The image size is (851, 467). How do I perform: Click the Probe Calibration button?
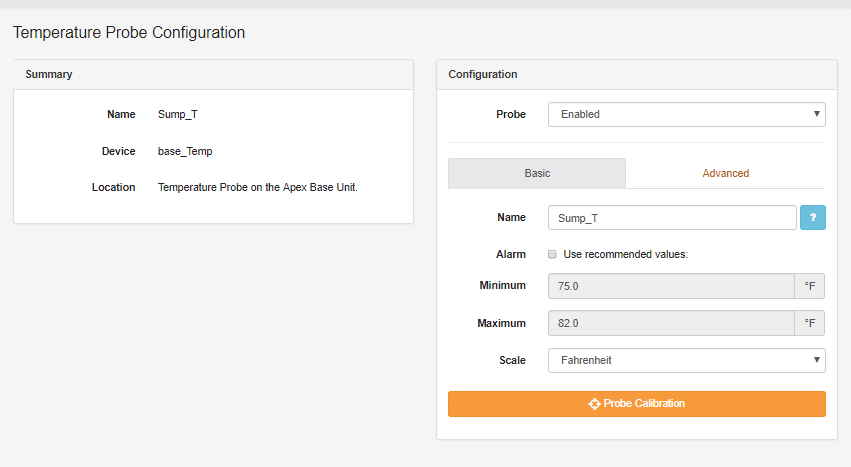(637, 404)
